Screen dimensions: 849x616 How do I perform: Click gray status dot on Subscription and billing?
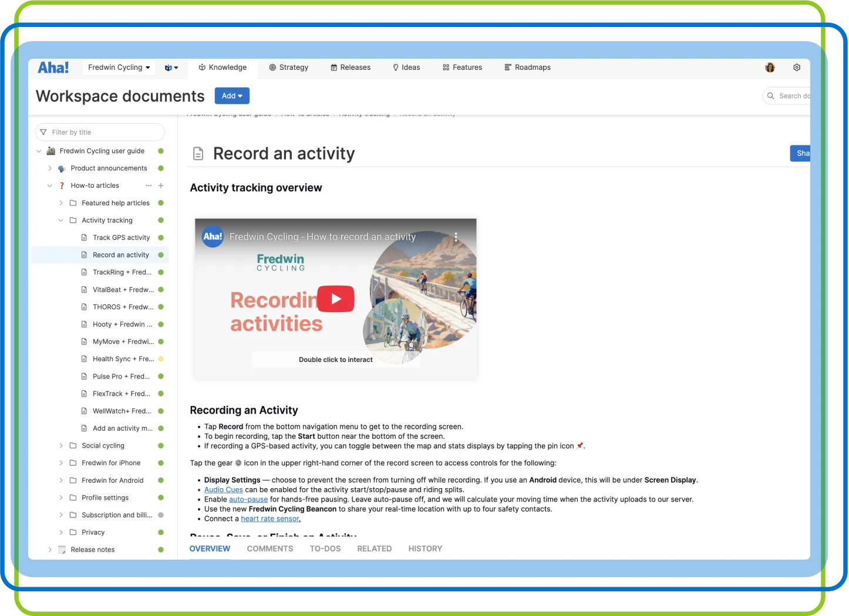pyautogui.click(x=161, y=515)
